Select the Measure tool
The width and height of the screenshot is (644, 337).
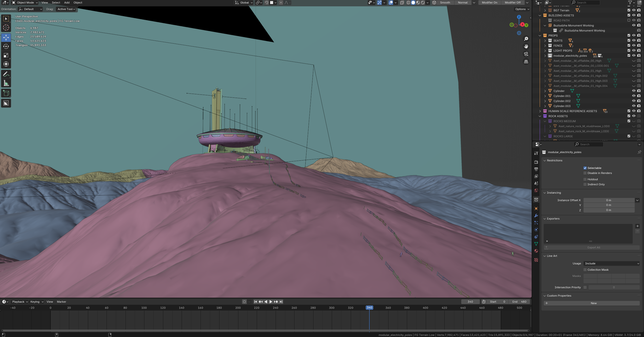click(6, 83)
